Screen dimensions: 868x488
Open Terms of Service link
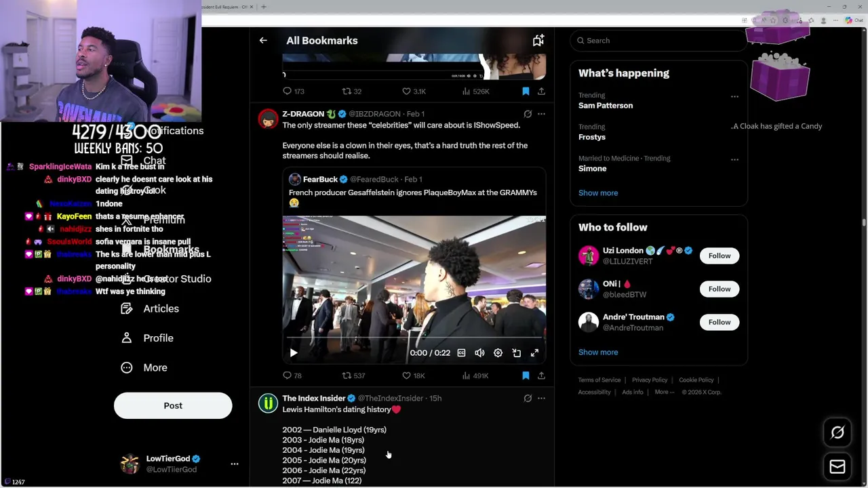click(x=599, y=380)
